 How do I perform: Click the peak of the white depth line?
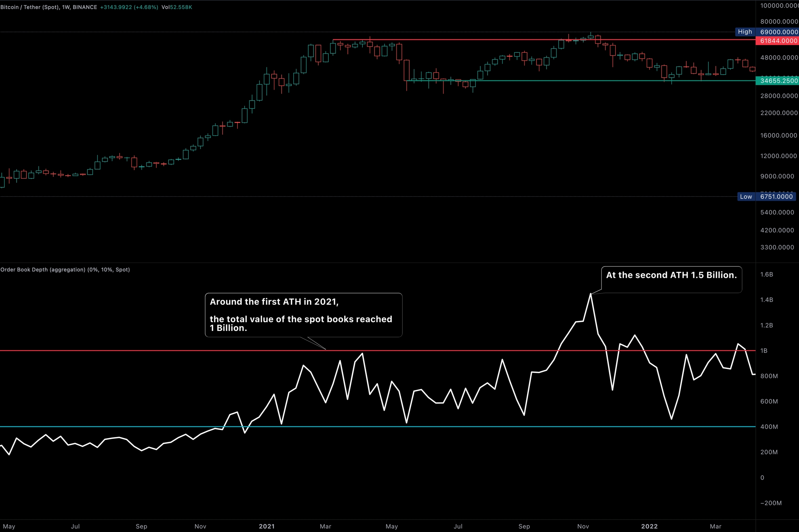[x=591, y=294]
